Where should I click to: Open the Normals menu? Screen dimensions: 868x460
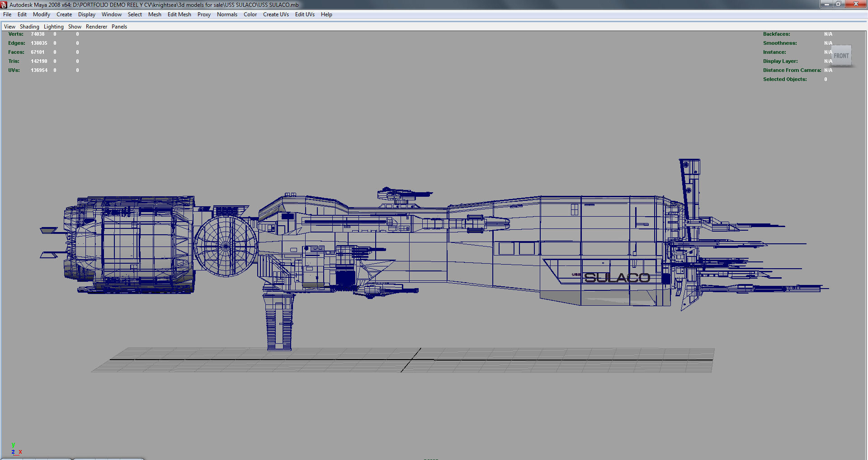[227, 14]
